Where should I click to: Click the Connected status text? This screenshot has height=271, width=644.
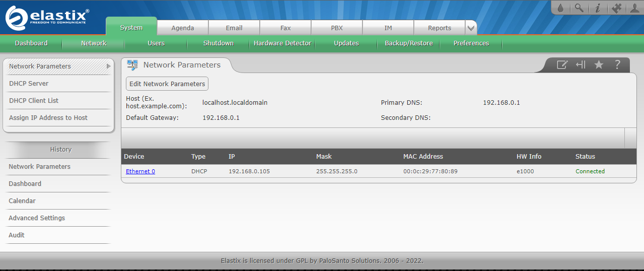590,171
